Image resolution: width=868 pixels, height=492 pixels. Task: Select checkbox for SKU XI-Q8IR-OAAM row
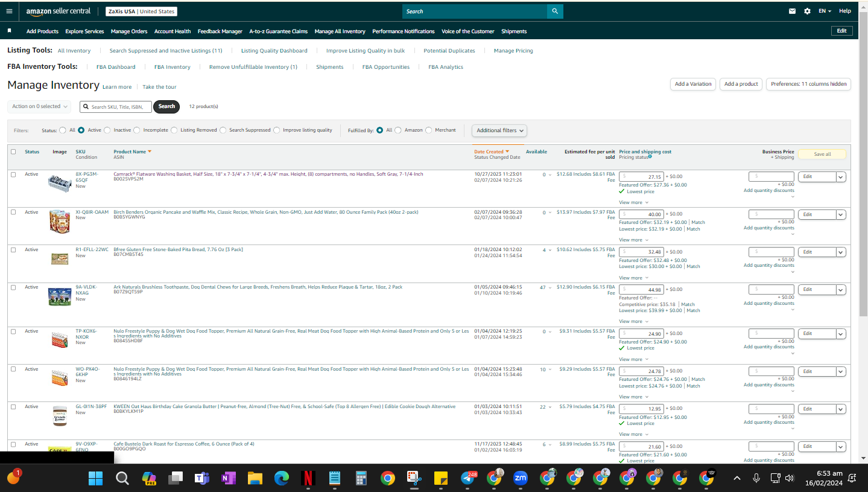(x=13, y=212)
